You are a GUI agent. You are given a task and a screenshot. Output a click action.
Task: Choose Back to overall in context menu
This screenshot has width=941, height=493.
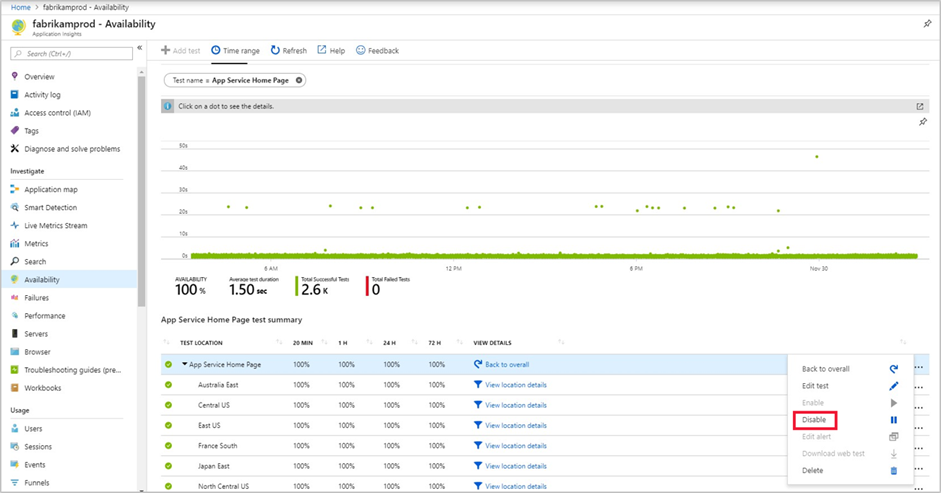tap(825, 369)
